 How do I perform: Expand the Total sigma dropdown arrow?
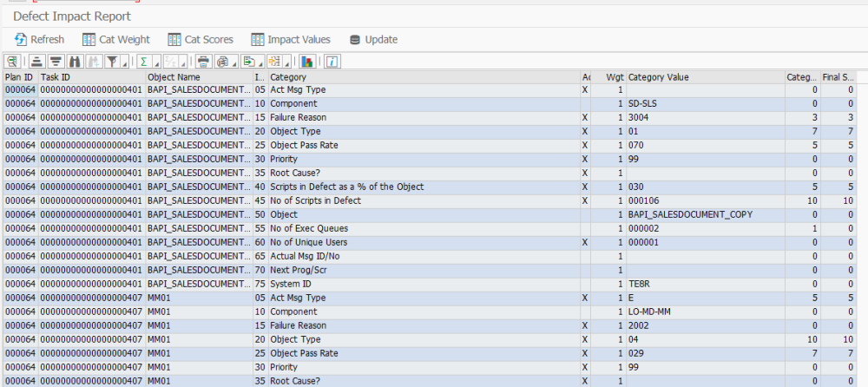click(156, 62)
